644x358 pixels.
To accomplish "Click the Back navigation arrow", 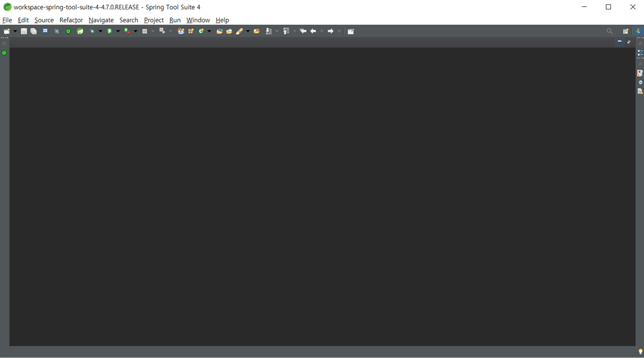I will (313, 31).
